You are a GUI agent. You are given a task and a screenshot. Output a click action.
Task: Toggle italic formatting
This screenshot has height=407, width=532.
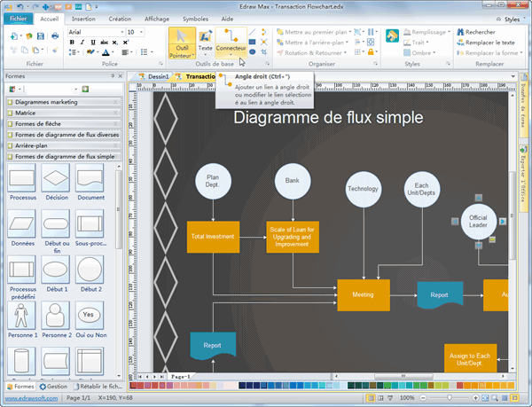pyautogui.click(x=82, y=43)
